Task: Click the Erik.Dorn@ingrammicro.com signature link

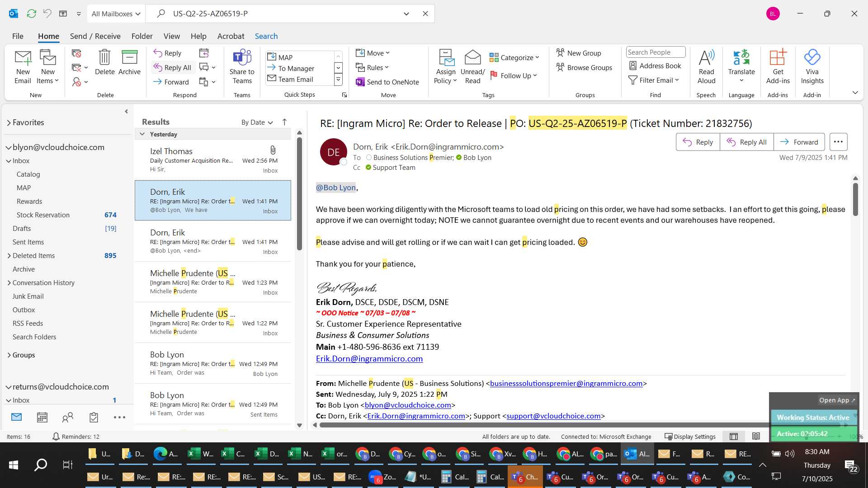Action: tap(369, 358)
